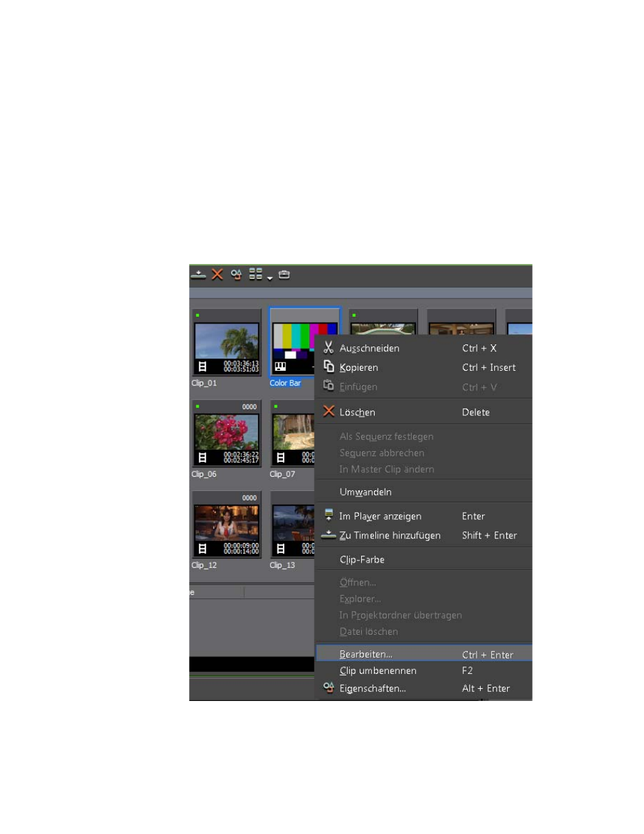Click the Clip_01 label text
The width and height of the screenshot is (644, 834).
[x=204, y=383]
